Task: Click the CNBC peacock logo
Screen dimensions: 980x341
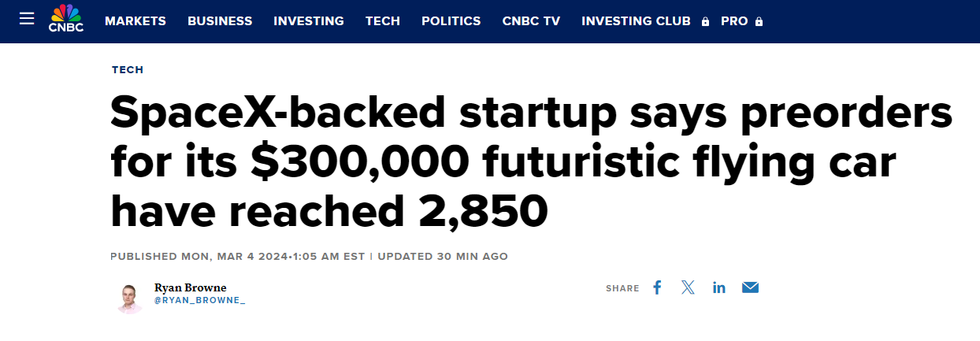Action: point(65,19)
